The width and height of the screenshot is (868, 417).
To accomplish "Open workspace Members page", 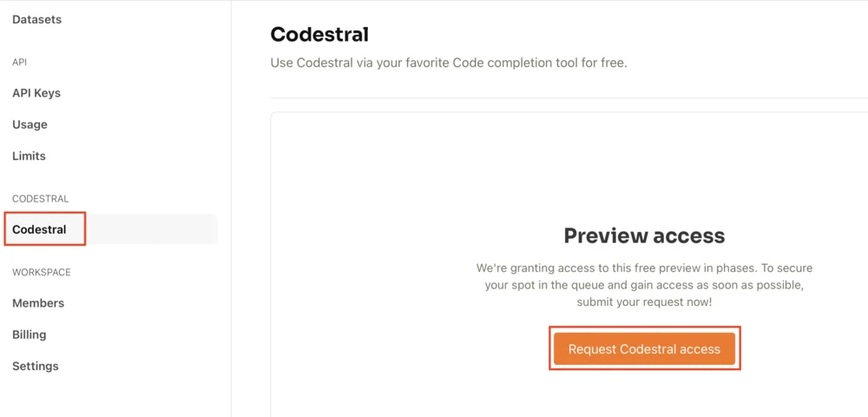I will [x=38, y=303].
